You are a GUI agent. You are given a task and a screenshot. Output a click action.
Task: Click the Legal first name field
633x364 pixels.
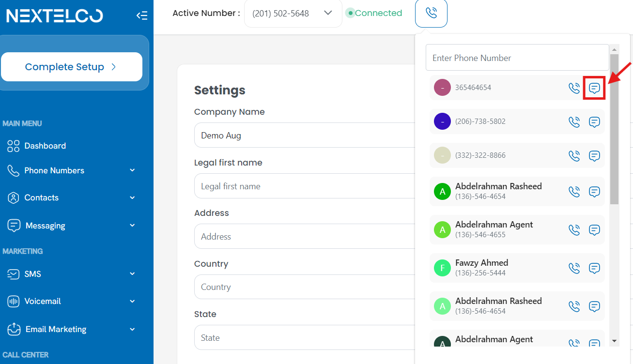[304, 186]
